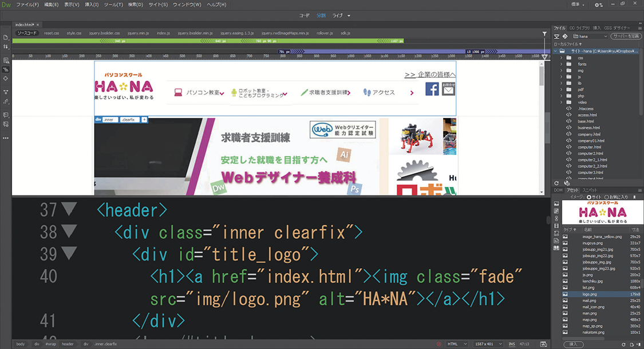This screenshot has width=644, height=349.
Task: Select the Scripts category in Assets
Action: (556, 233)
